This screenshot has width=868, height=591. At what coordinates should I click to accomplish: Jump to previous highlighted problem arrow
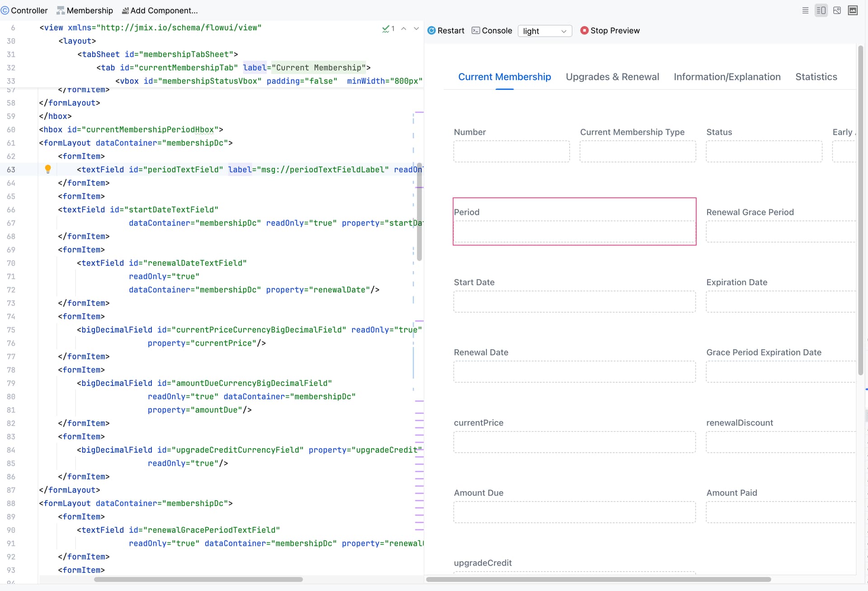click(404, 28)
